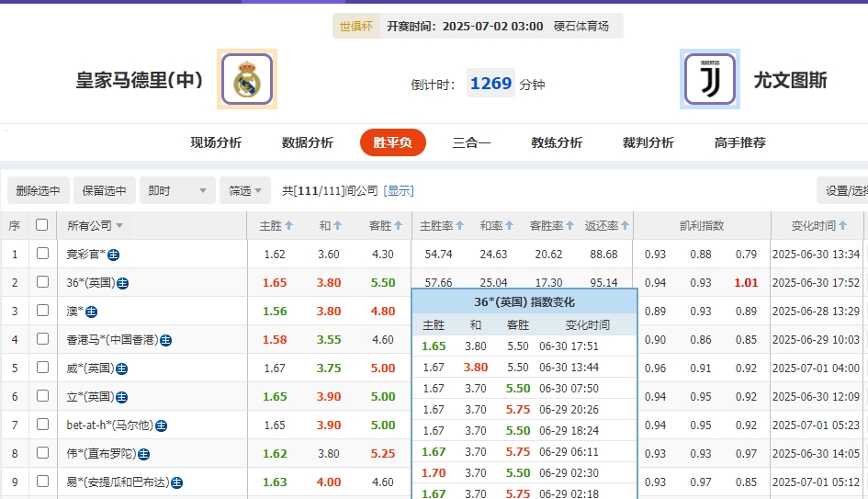Image resolution: width=868 pixels, height=499 pixels.
Task: Click the blue 主 icon beside 竞彩官*
Action: [x=113, y=255]
